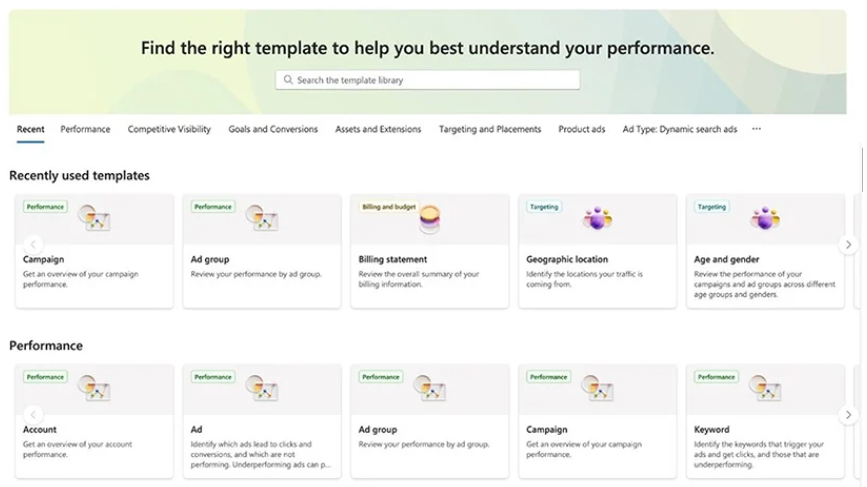Click the Keyword template chart icon
867x487 pixels.
765,388
